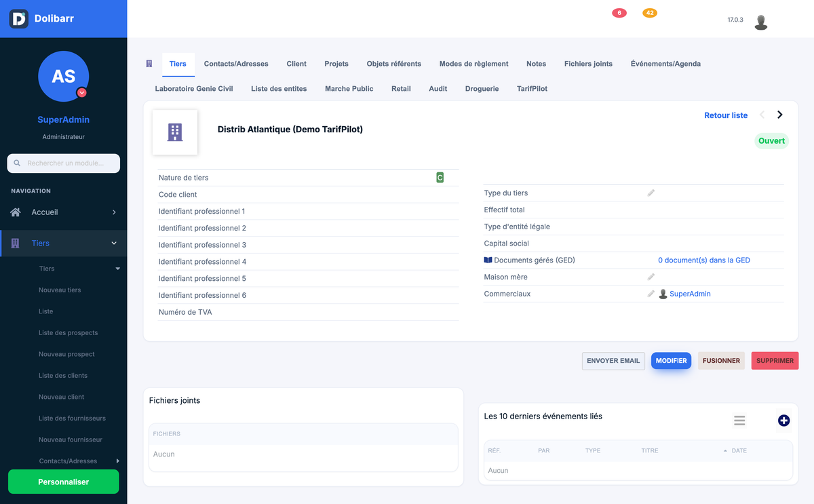Viewport: 814px width, 504px height.
Task: Open Liste des prospects sidebar item
Action: (x=68, y=333)
